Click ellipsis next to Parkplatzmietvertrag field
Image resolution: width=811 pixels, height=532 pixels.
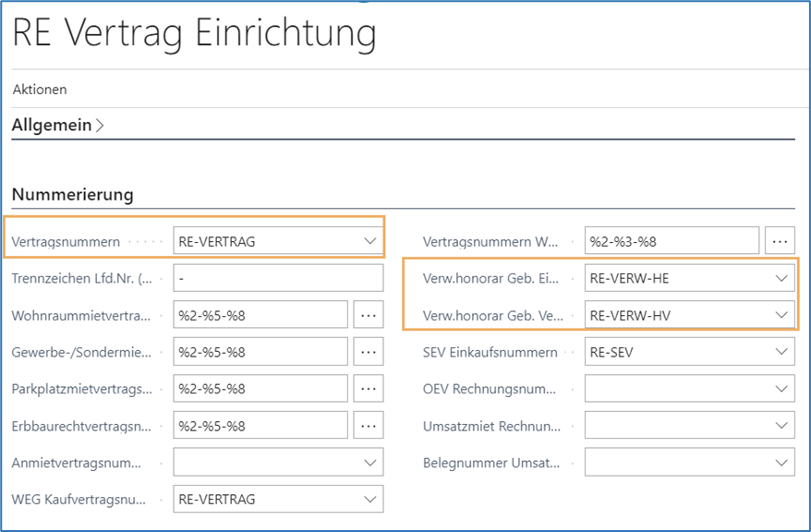pyautogui.click(x=369, y=388)
